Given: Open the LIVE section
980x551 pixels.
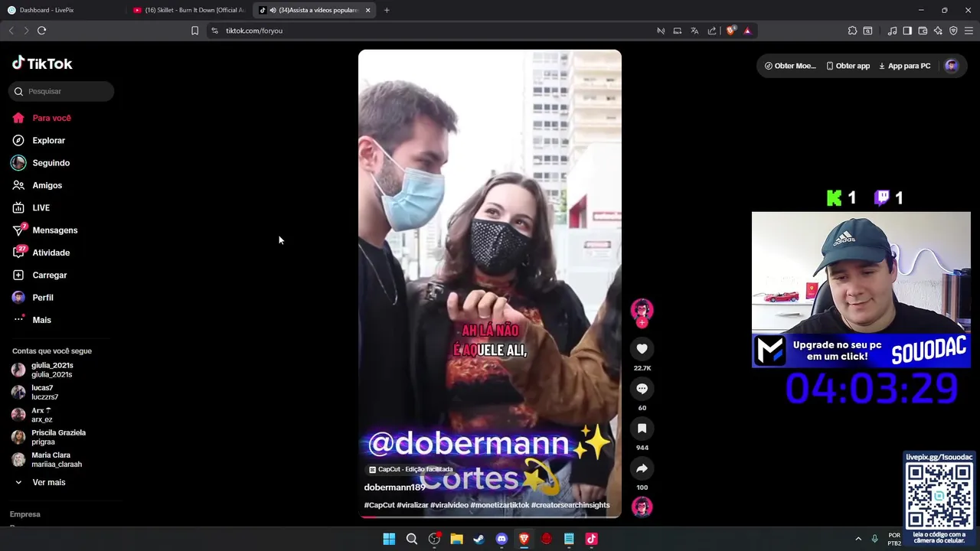Looking at the screenshot, I should coord(31,208).
